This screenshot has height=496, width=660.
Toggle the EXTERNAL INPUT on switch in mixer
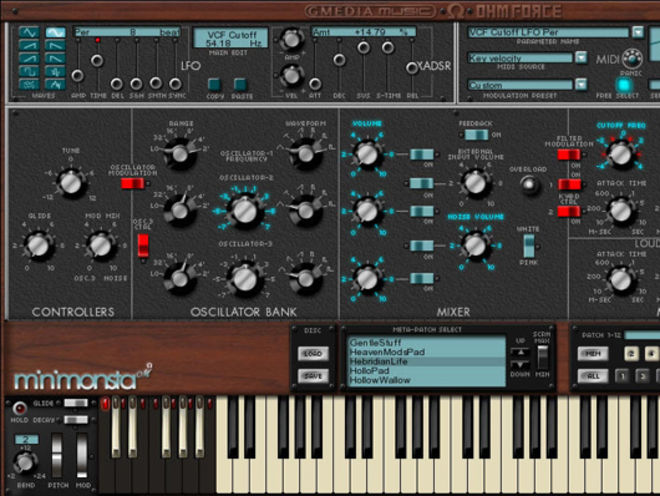(422, 184)
